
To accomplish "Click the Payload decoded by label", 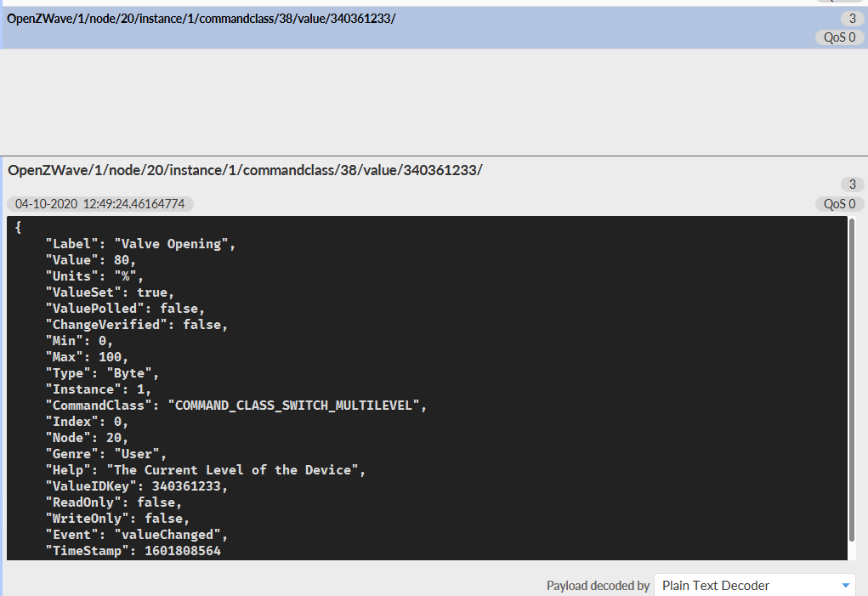I will pos(598,586).
